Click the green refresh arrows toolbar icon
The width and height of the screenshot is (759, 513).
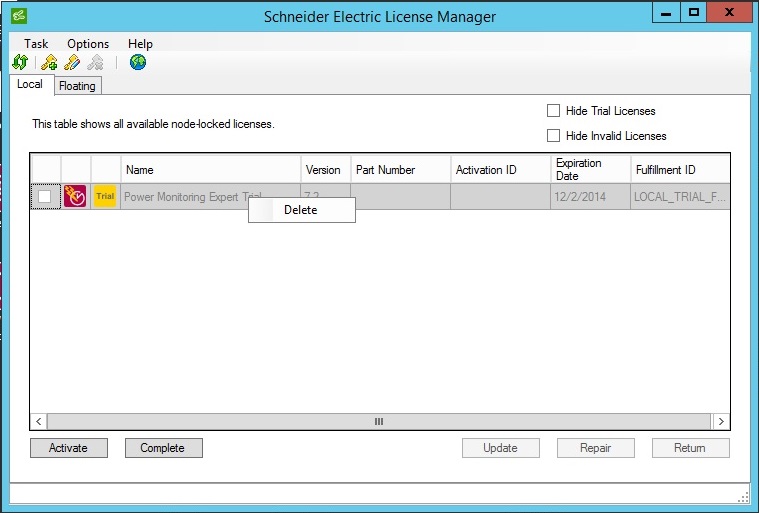pyautogui.click(x=20, y=62)
